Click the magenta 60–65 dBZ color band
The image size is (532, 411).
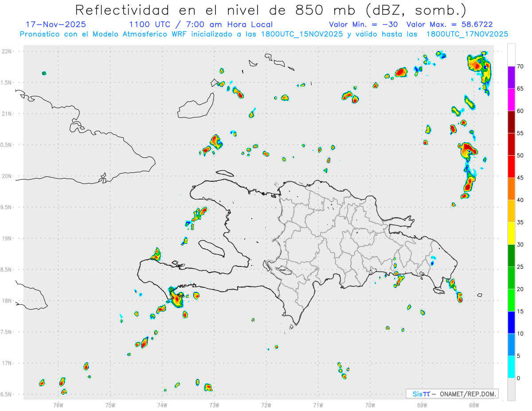pos(511,100)
